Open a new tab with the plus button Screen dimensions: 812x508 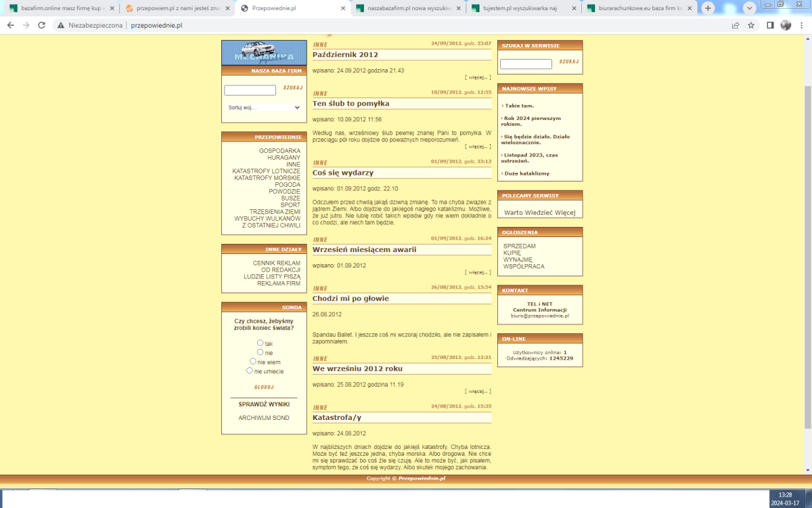[708, 8]
